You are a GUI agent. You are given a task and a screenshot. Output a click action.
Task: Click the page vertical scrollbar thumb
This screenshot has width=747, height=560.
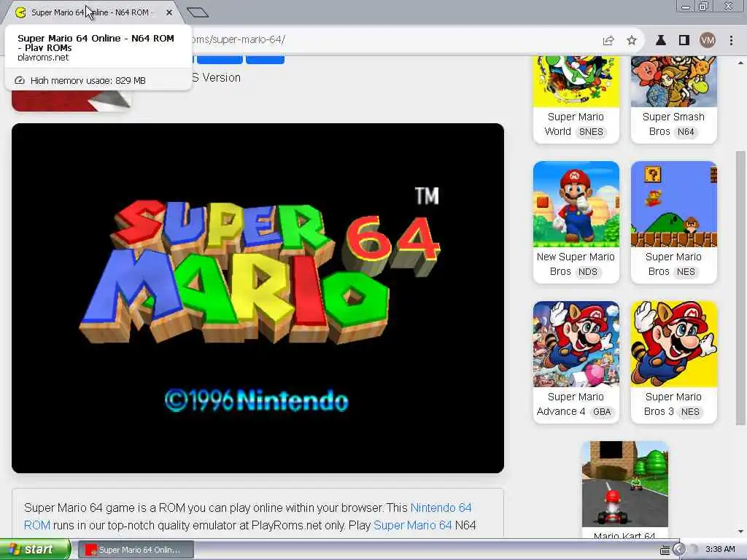pyautogui.click(x=740, y=288)
